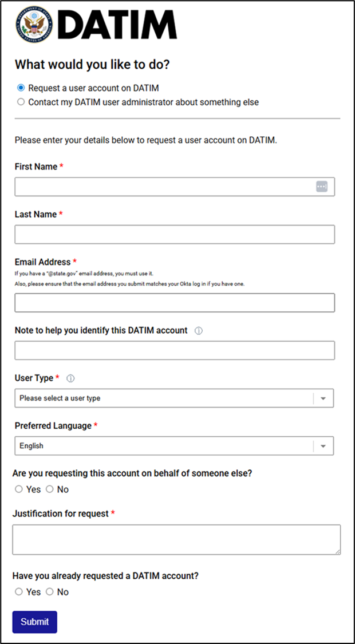Screen dimensions: 355x644
Task: Click the Email Address input field
Action: pos(175,303)
